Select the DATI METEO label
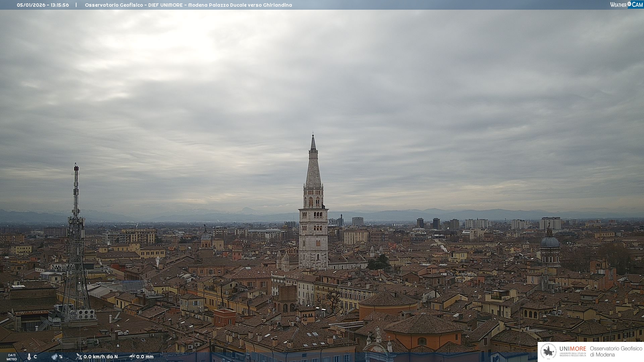 12,357
